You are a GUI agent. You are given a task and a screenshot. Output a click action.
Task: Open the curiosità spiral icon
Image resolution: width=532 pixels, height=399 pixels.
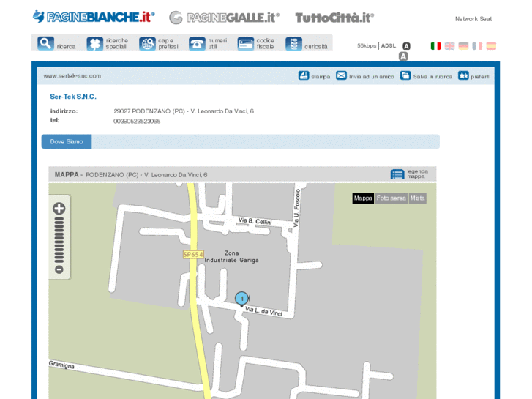point(293,44)
